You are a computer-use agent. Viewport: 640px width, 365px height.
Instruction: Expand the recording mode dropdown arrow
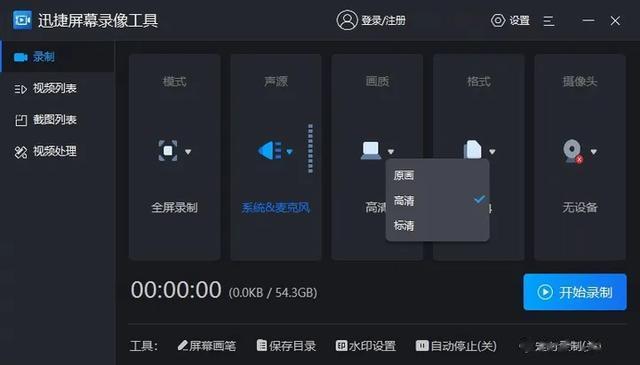[x=188, y=151]
